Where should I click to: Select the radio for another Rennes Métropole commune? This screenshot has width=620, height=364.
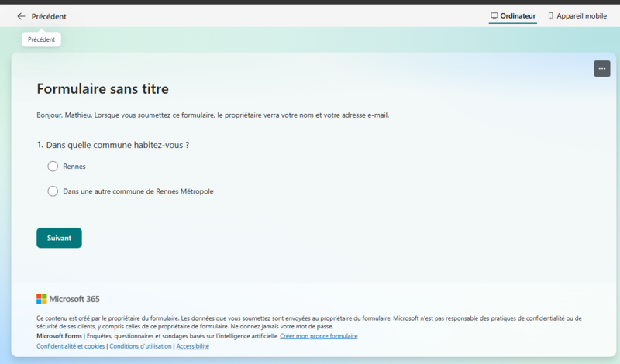tap(53, 191)
